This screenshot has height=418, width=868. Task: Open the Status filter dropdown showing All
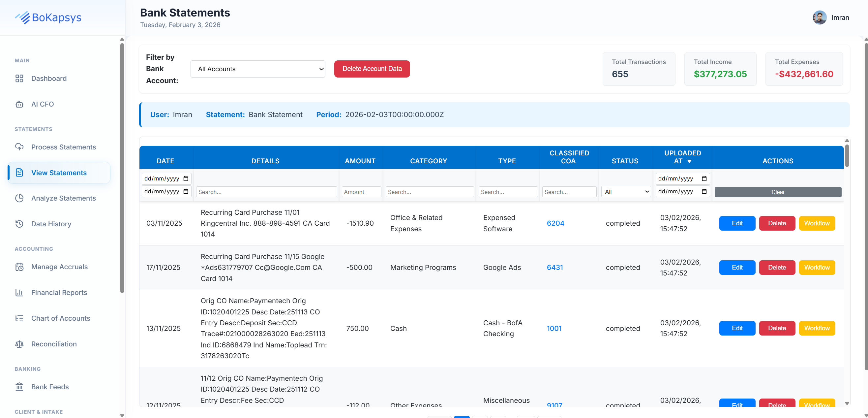pyautogui.click(x=625, y=191)
